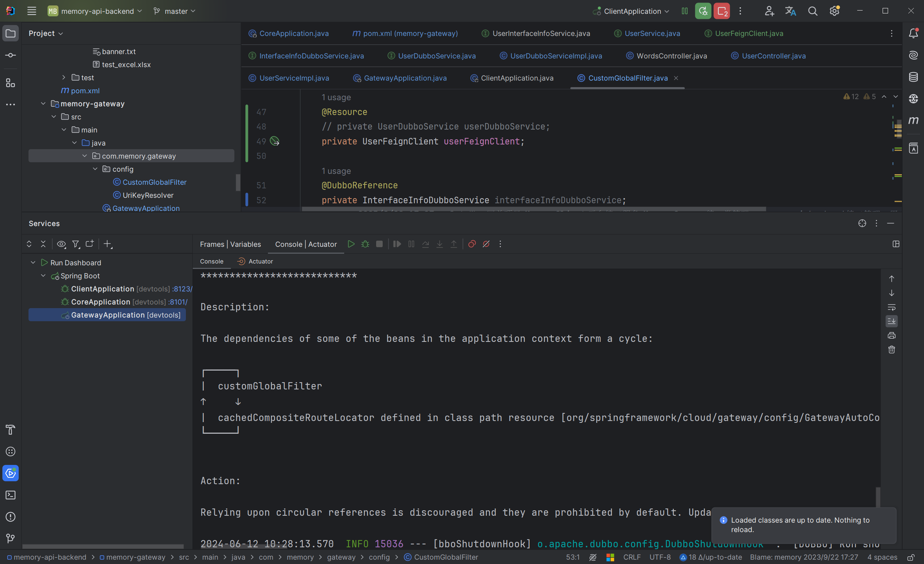Toggle soft-wrap in console
924x564 pixels.
click(x=891, y=307)
